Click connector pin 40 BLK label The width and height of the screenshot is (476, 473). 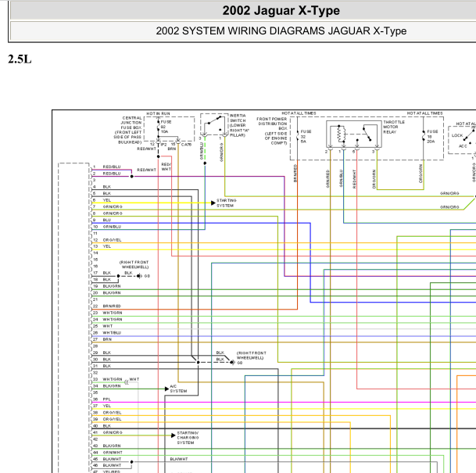coord(107,426)
